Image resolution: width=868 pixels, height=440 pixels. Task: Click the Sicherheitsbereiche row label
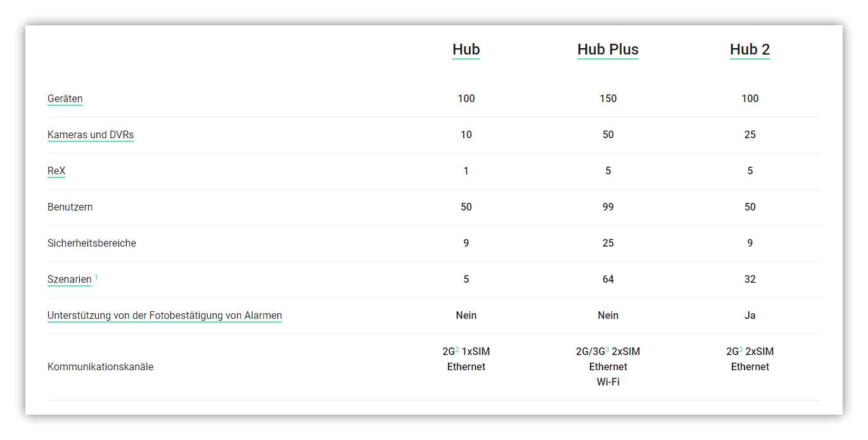(x=91, y=243)
